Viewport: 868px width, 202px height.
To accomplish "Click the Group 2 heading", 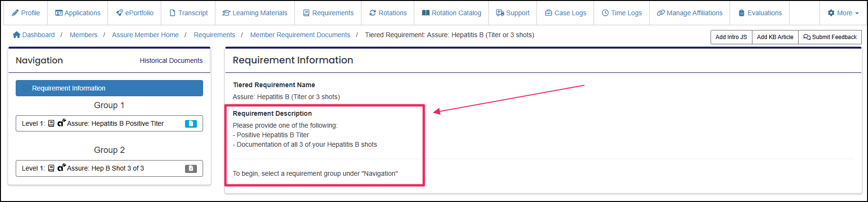I will [x=109, y=150].
